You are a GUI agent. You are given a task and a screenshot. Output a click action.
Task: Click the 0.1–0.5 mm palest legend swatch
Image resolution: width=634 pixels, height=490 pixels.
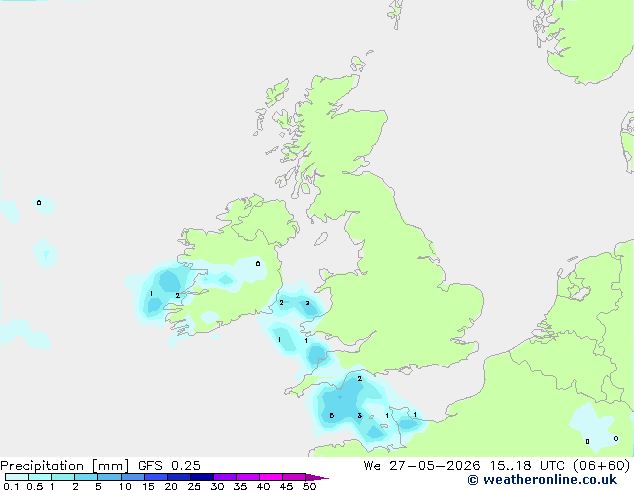point(17,477)
